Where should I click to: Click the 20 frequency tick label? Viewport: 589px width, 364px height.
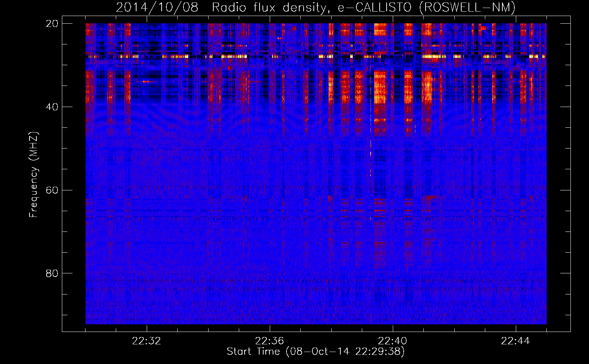coord(52,24)
